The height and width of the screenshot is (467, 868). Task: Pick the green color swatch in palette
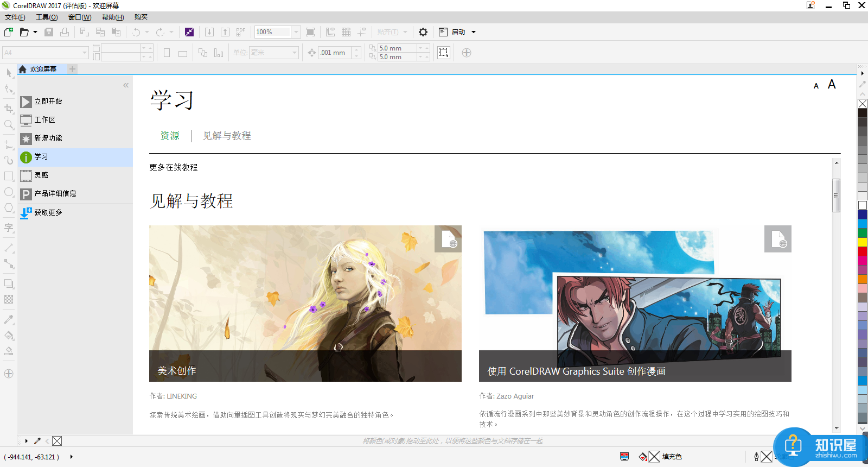click(x=863, y=233)
